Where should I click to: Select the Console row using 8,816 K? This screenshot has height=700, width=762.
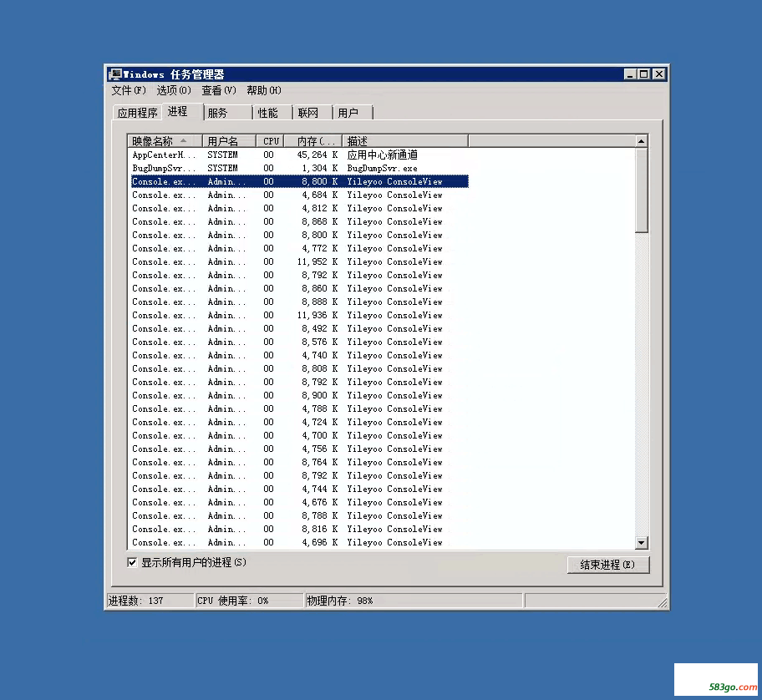[x=300, y=529]
